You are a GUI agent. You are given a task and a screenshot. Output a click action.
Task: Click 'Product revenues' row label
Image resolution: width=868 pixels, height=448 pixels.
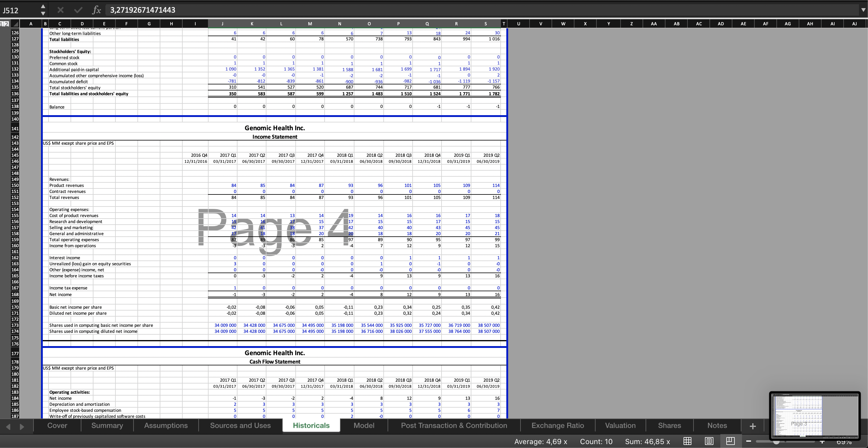66,185
